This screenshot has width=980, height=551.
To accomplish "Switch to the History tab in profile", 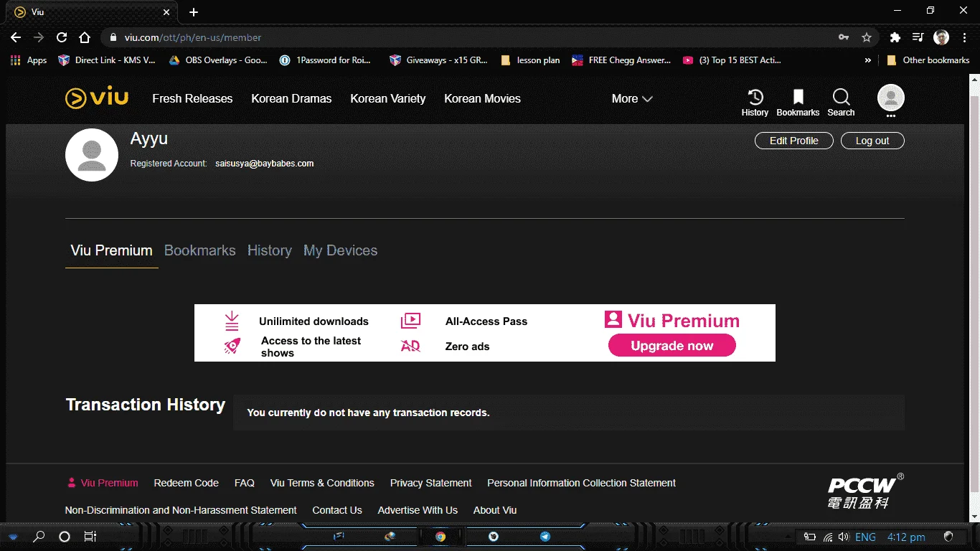I will tap(270, 250).
